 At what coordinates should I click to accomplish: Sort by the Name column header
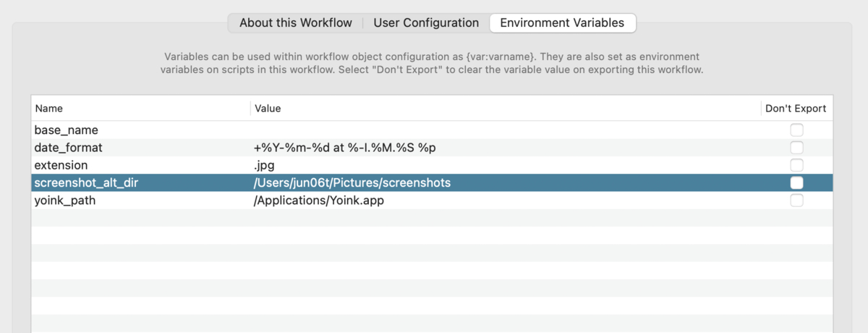pyautogui.click(x=49, y=109)
